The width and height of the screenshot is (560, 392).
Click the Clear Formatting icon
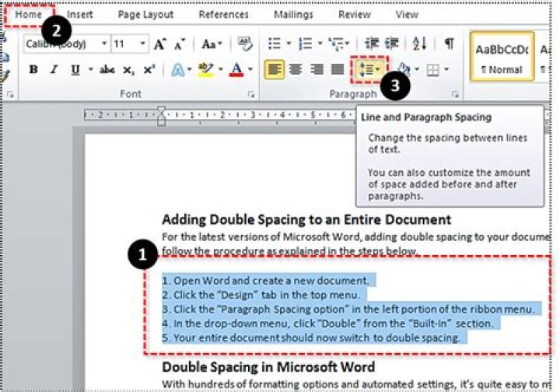click(245, 44)
